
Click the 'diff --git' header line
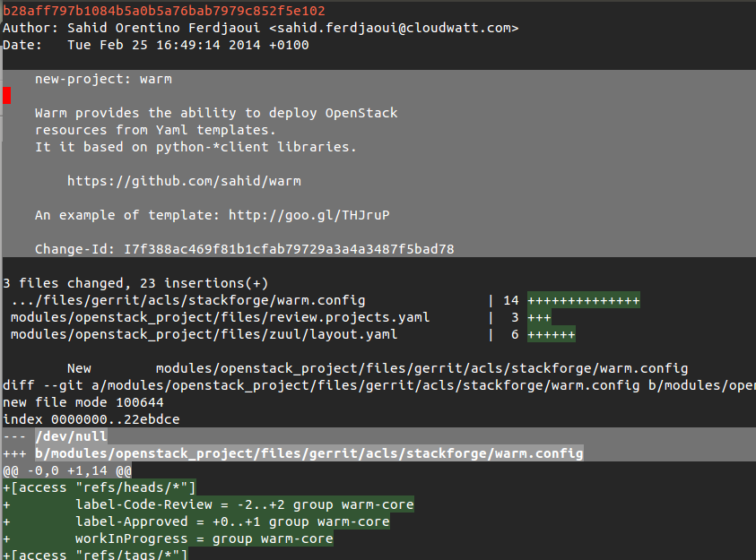point(377,385)
